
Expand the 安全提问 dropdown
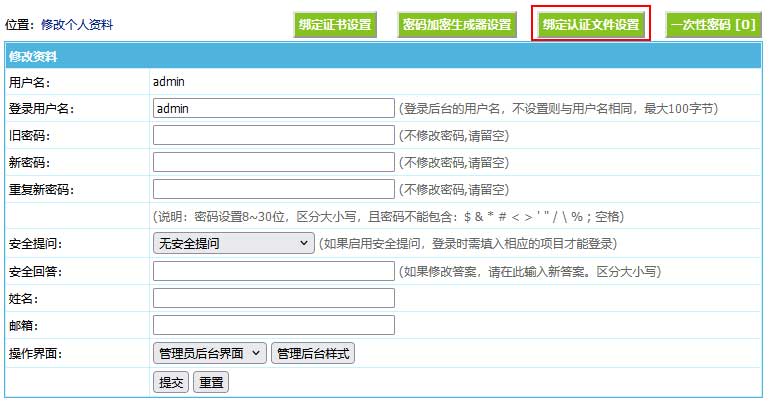[233, 243]
